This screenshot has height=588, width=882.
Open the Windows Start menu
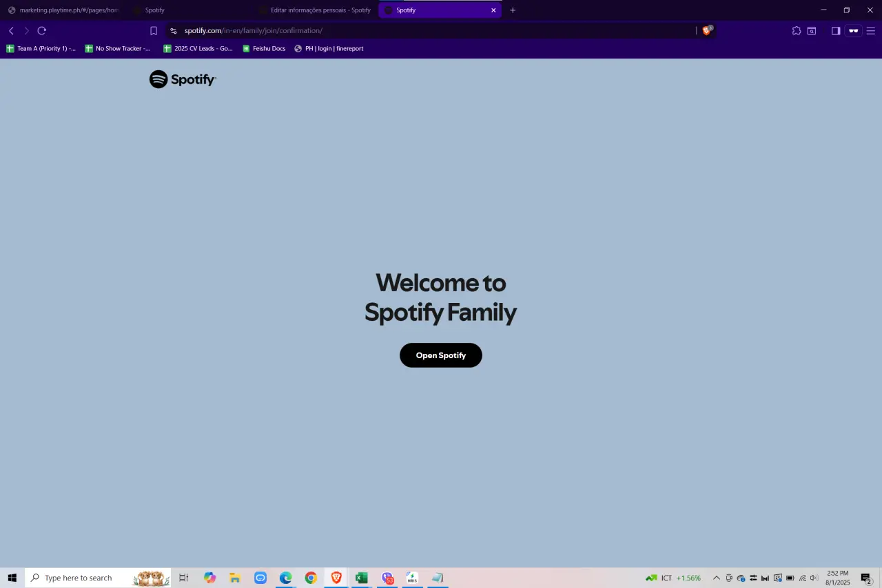[12, 578]
